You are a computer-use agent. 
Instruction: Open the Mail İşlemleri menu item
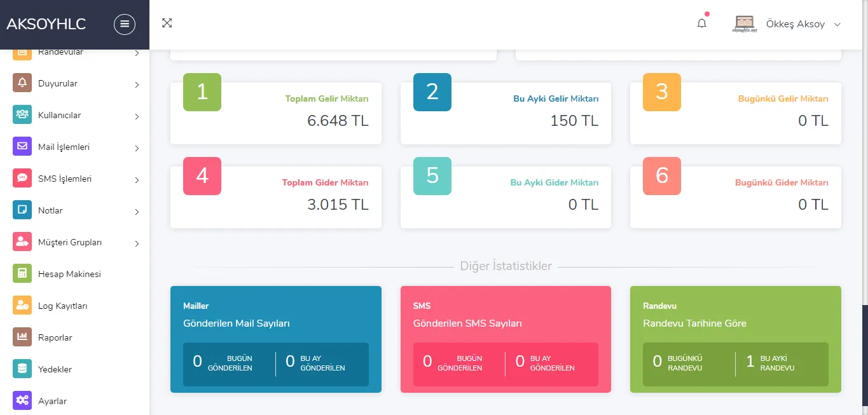coord(74,147)
